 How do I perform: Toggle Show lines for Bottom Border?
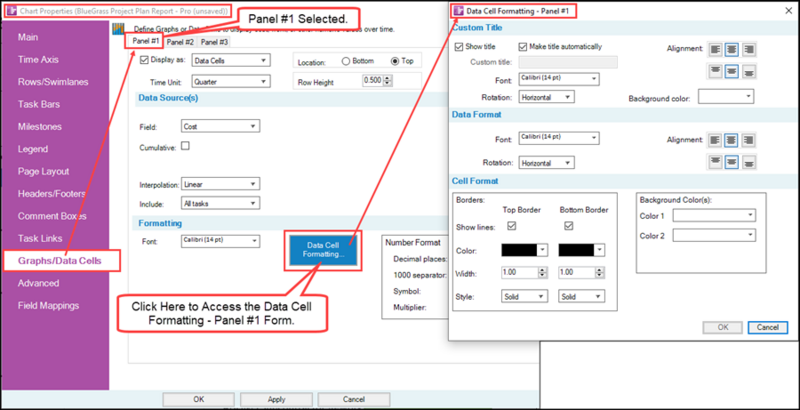coord(568,226)
